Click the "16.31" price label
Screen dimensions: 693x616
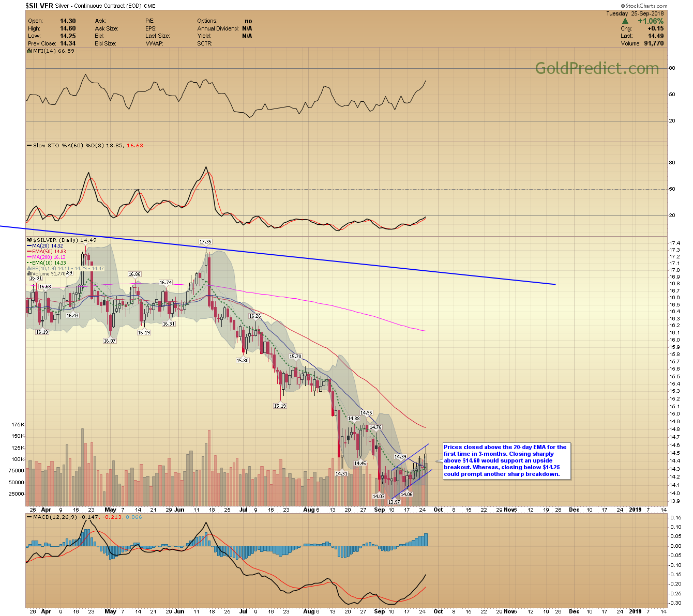point(169,324)
